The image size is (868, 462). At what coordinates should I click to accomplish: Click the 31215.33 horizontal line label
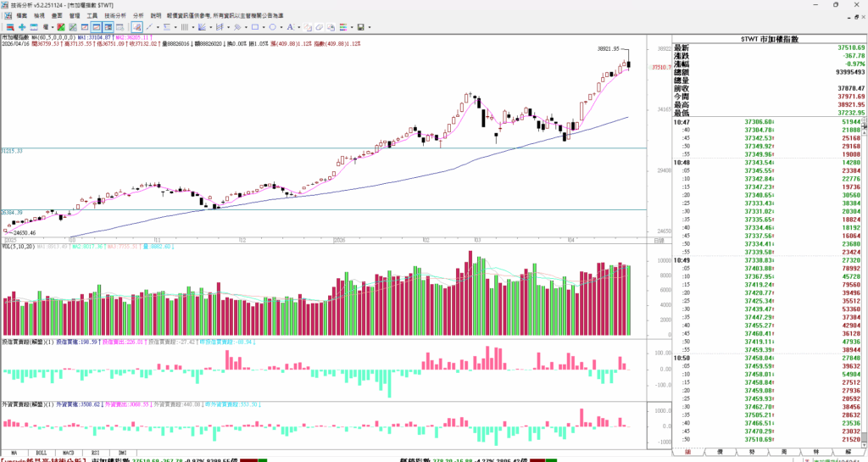12,150
